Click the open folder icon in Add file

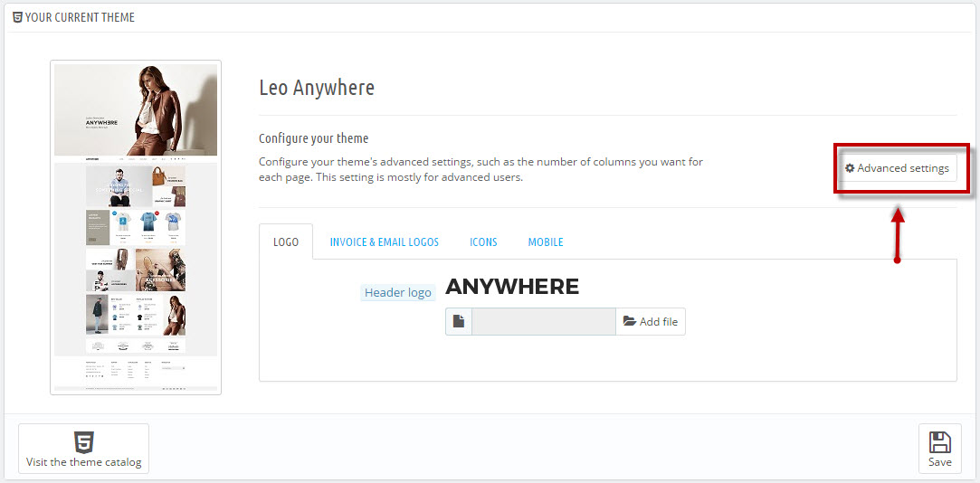[630, 322]
